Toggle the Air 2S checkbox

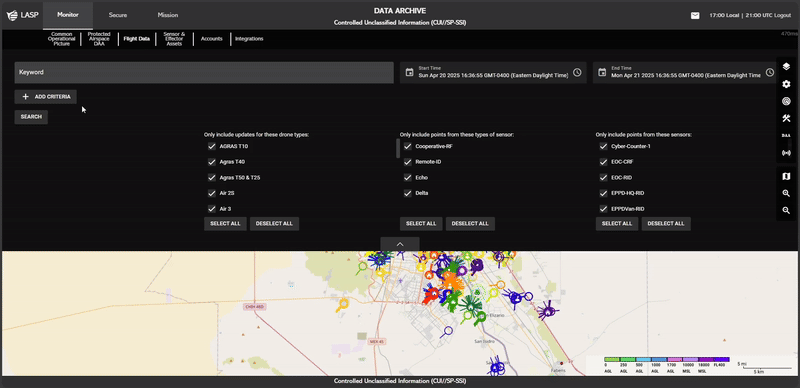tap(212, 193)
